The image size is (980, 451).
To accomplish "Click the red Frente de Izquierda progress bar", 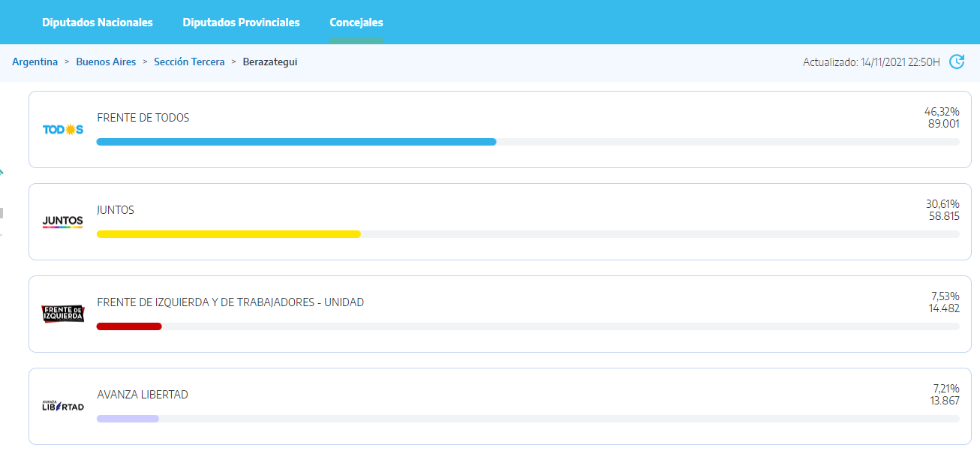I will coord(129,326).
